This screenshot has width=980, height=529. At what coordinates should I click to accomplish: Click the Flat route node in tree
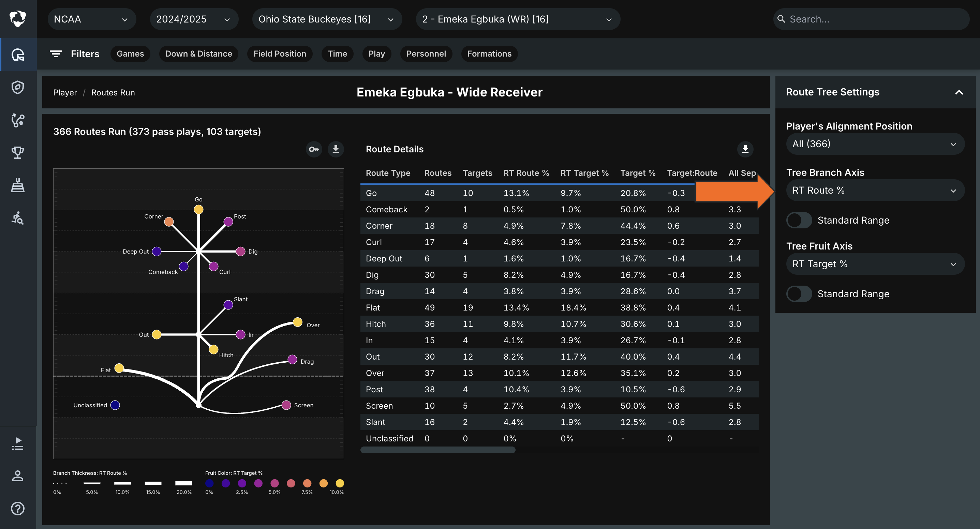coord(119,368)
